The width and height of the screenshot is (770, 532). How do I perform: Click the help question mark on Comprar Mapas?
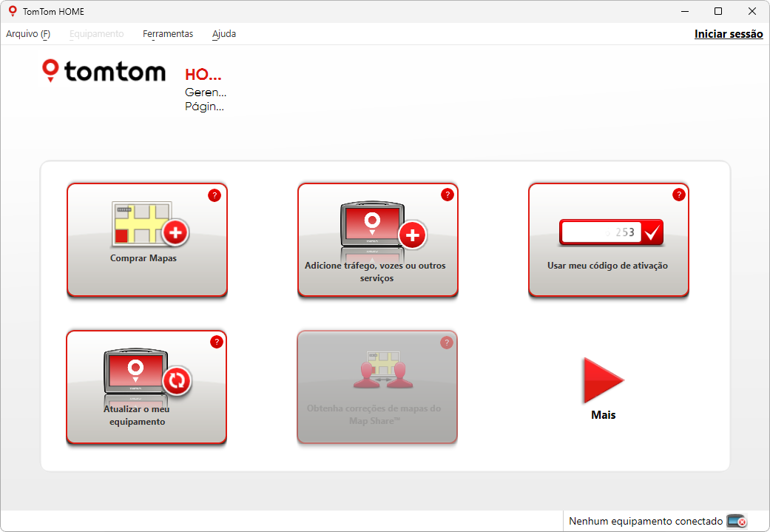coord(214,195)
